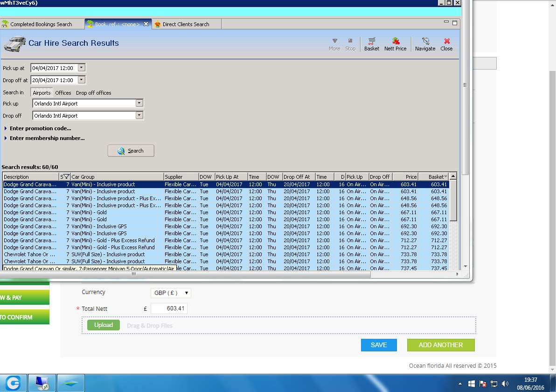556x392 pixels.
Task: Expand Enter promotion code section
Action: click(38, 128)
